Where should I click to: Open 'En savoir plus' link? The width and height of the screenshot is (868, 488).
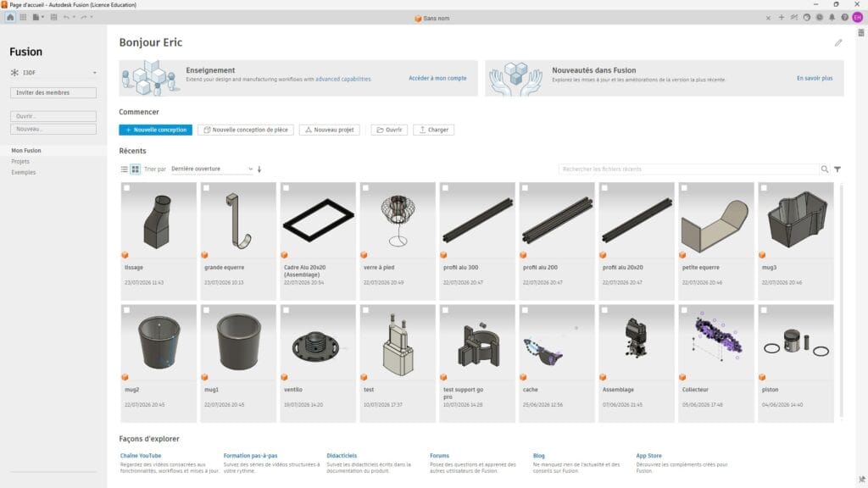[x=815, y=79]
